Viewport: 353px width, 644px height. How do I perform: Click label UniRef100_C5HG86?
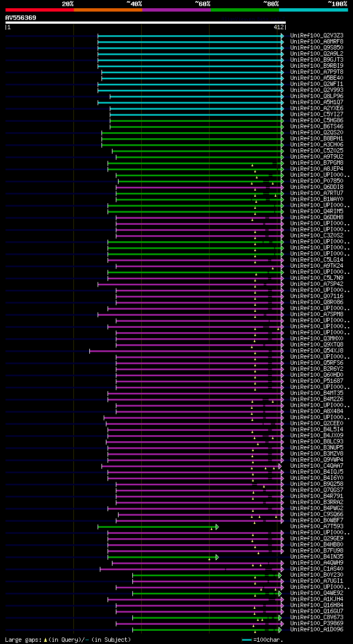point(317,121)
